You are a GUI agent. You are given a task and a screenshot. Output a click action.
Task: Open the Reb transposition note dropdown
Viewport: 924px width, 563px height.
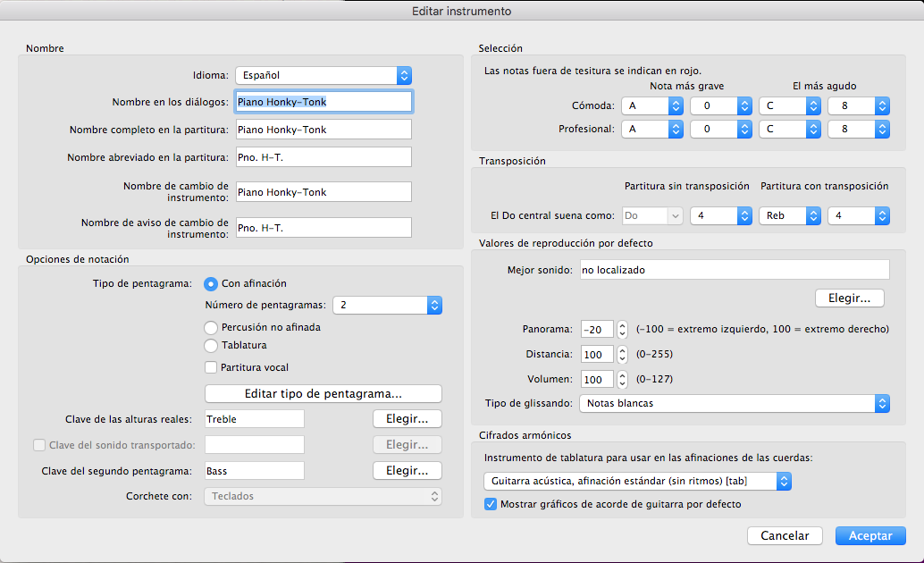tap(789, 215)
